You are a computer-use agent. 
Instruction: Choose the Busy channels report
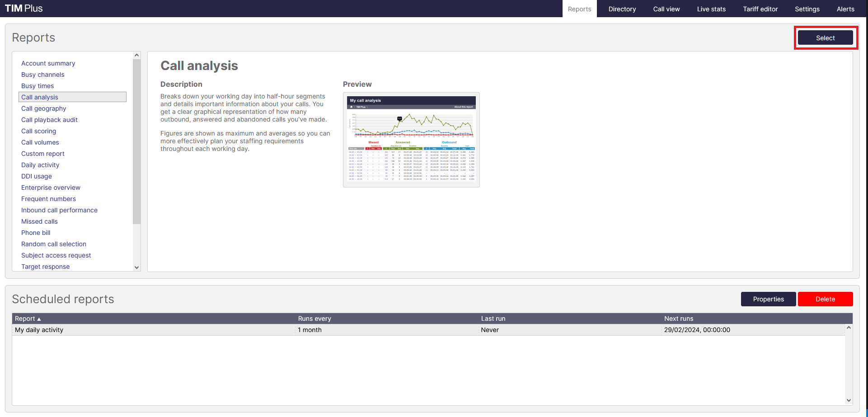[42, 75]
